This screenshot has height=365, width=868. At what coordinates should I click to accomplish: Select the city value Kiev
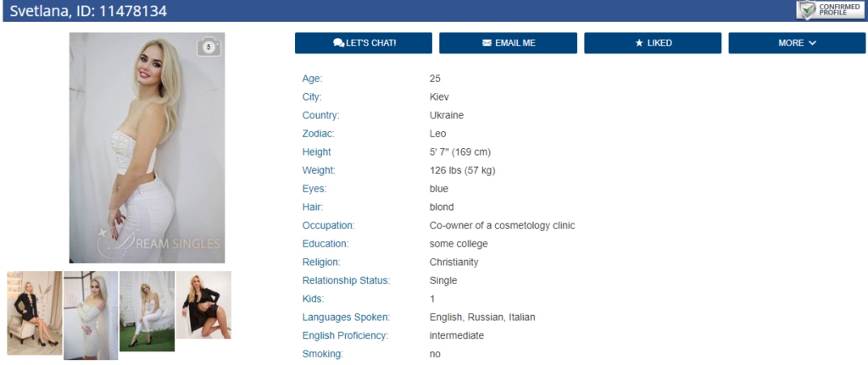[x=439, y=97]
